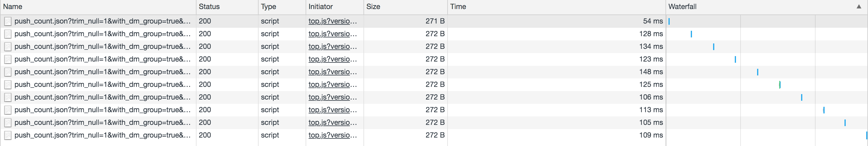868x146 pixels.
Task: Click the file icon in the 105 ms row
Action: point(8,123)
